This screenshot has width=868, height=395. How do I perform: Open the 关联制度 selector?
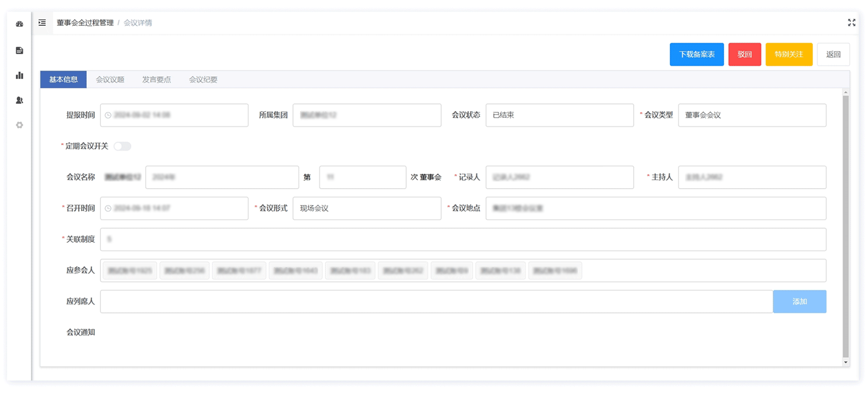point(463,239)
